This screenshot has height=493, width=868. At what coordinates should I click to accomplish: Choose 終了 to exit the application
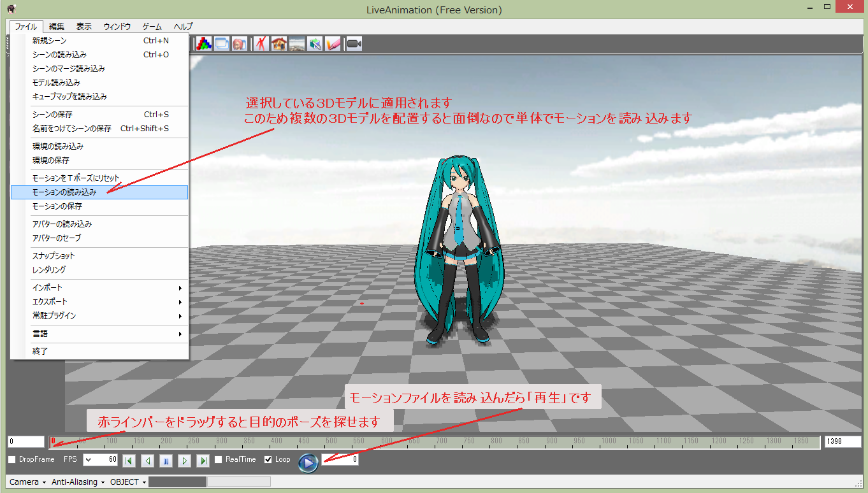click(x=100, y=351)
